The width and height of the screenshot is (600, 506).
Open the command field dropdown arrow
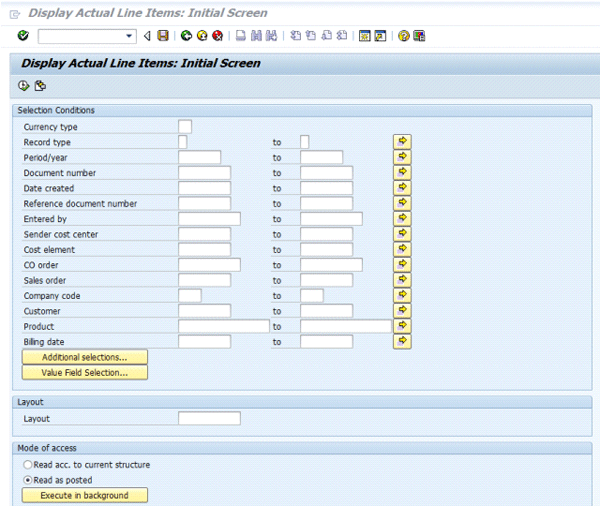[x=130, y=36]
